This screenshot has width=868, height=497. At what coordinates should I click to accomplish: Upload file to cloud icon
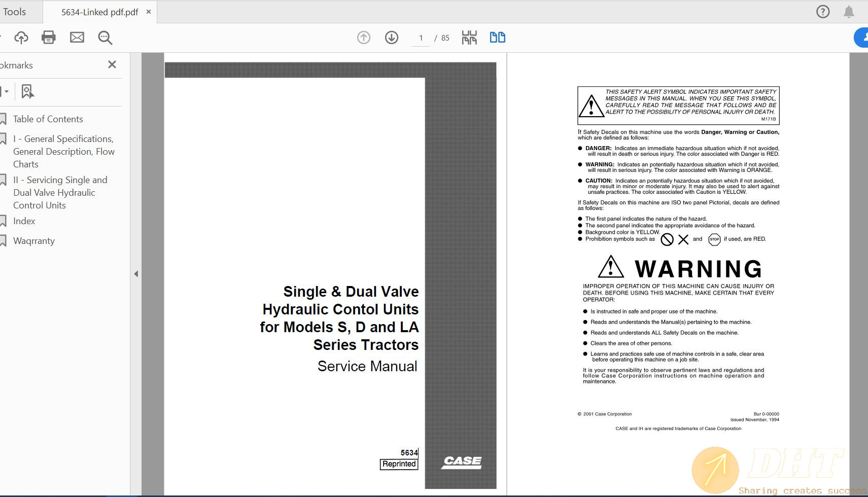pos(21,37)
